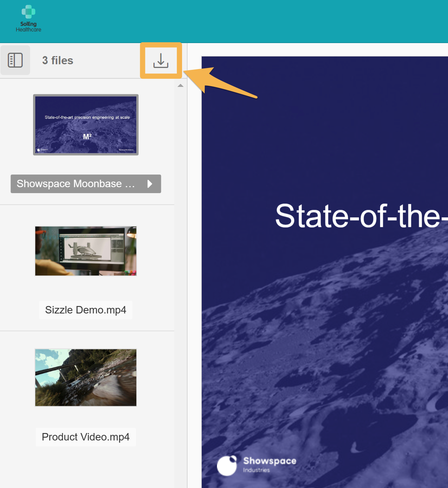Select the Showspace Moonbase file label
The height and width of the screenshot is (488, 448).
tap(76, 184)
